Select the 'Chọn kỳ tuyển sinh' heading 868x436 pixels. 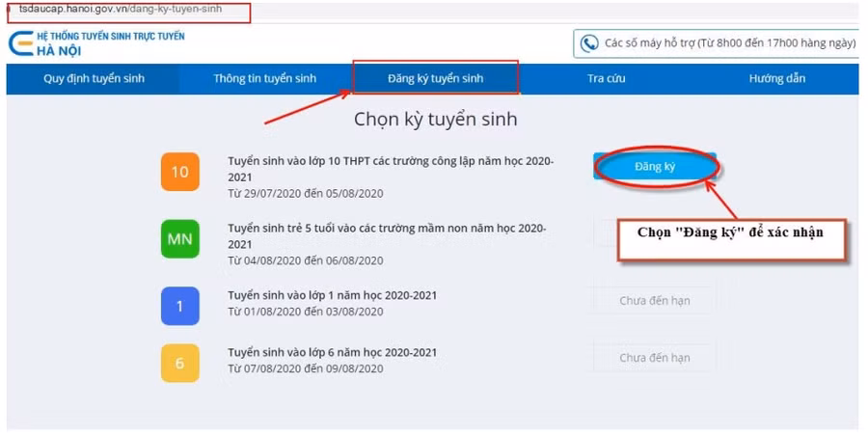[436, 119]
